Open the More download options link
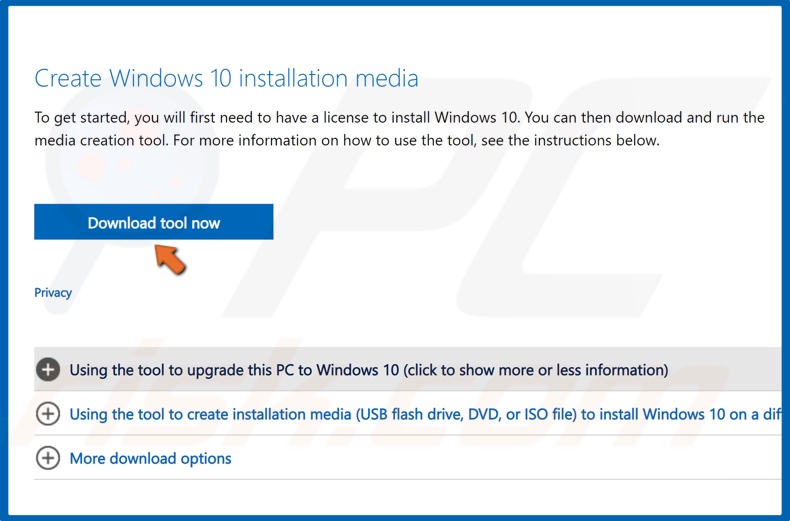The width and height of the screenshot is (790, 521). point(150,459)
